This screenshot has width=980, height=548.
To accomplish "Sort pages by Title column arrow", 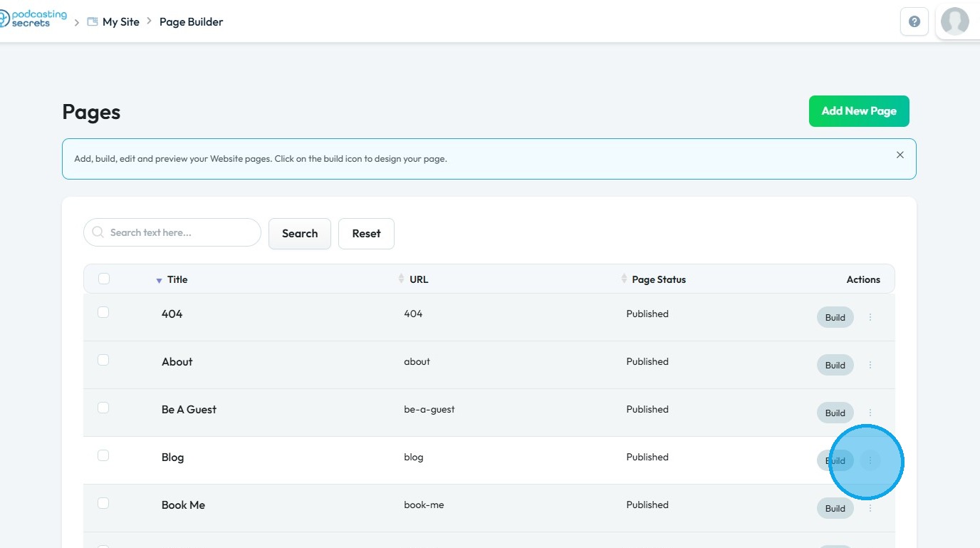I will point(160,280).
